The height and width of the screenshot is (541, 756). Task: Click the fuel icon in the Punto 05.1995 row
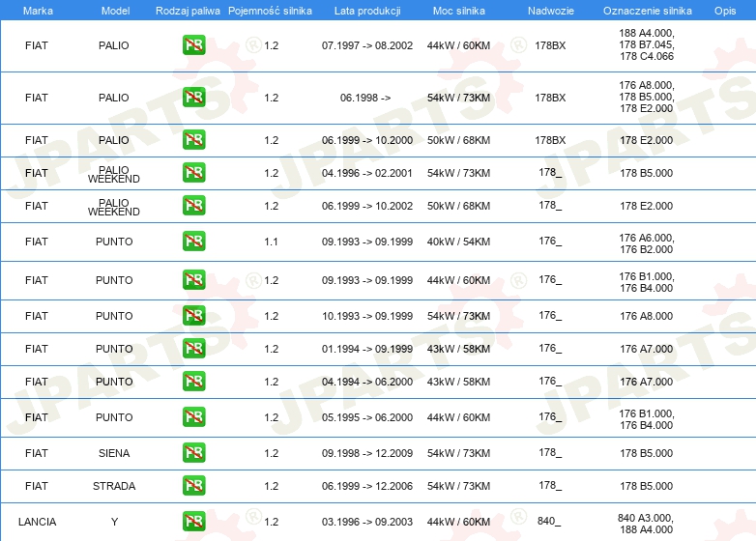coord(193,416)
